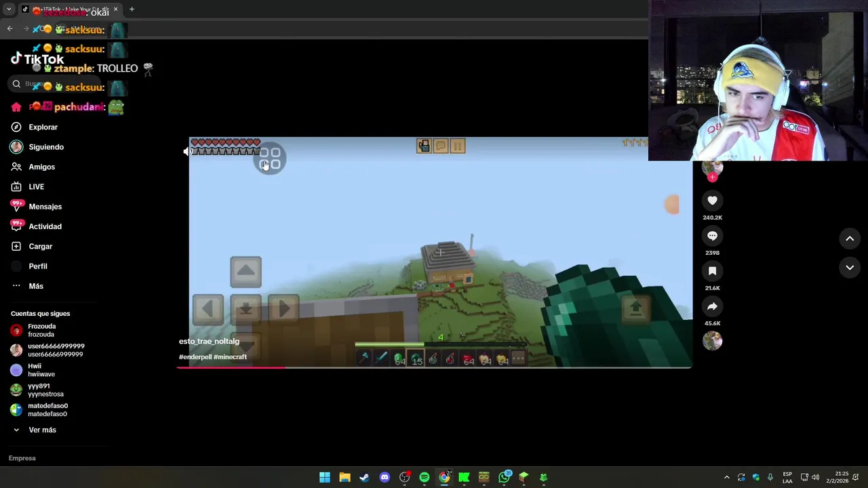
Task: Bookmark the video to favorites
Action: pos(712,271)
